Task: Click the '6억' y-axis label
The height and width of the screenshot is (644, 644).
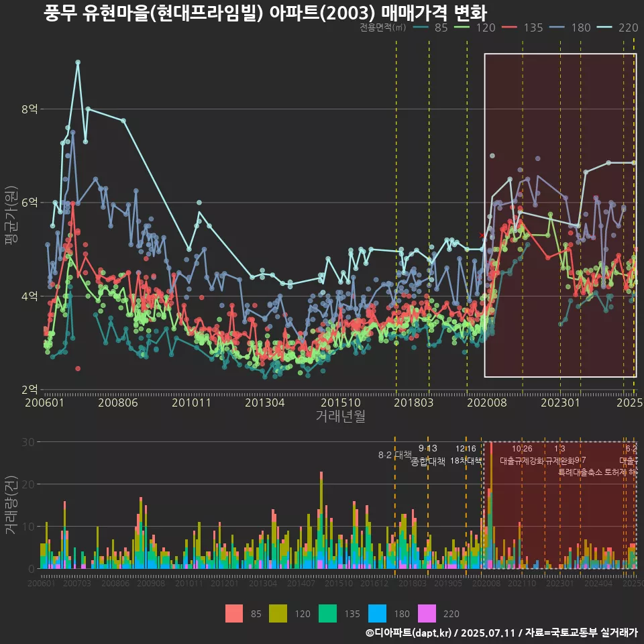Action: [x=30, y=203]
